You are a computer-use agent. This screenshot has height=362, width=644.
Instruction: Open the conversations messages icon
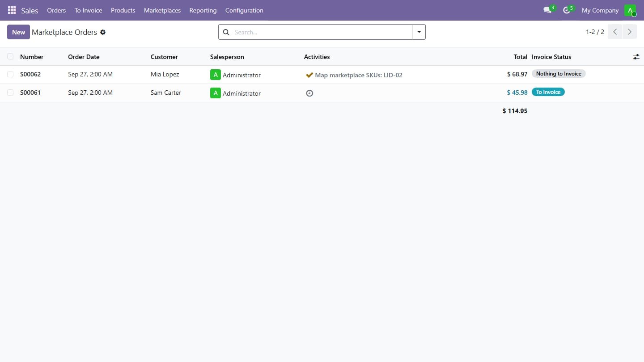(x=547, y=10)
